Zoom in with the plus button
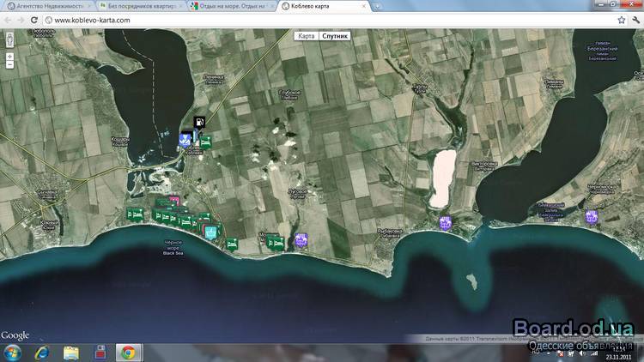Viewport: 644px width, 362px height. (x=9, y=56)
